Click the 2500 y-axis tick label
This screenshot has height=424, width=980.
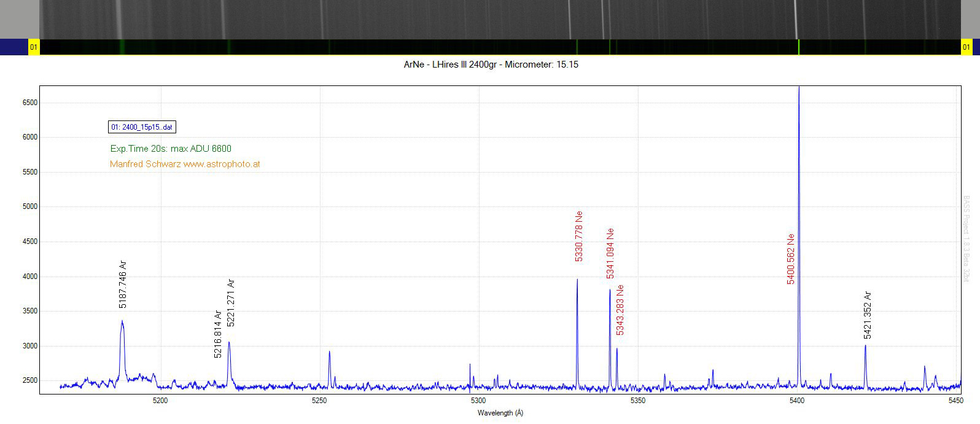click(x=29, y=380)
